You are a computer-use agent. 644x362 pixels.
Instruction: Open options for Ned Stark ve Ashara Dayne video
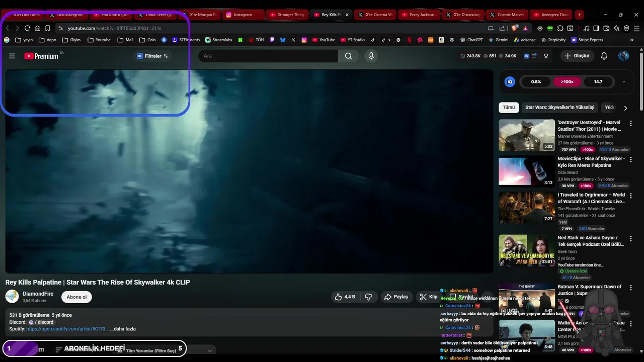point(631,238)
